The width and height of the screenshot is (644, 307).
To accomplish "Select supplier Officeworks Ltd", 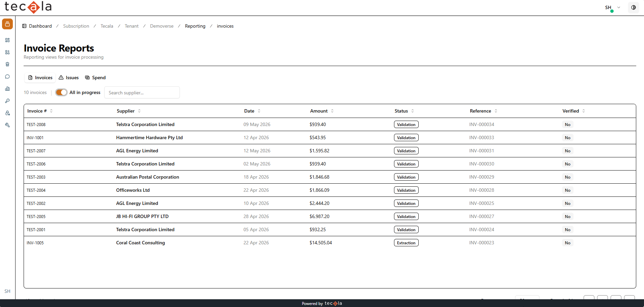I will point(133,190).
